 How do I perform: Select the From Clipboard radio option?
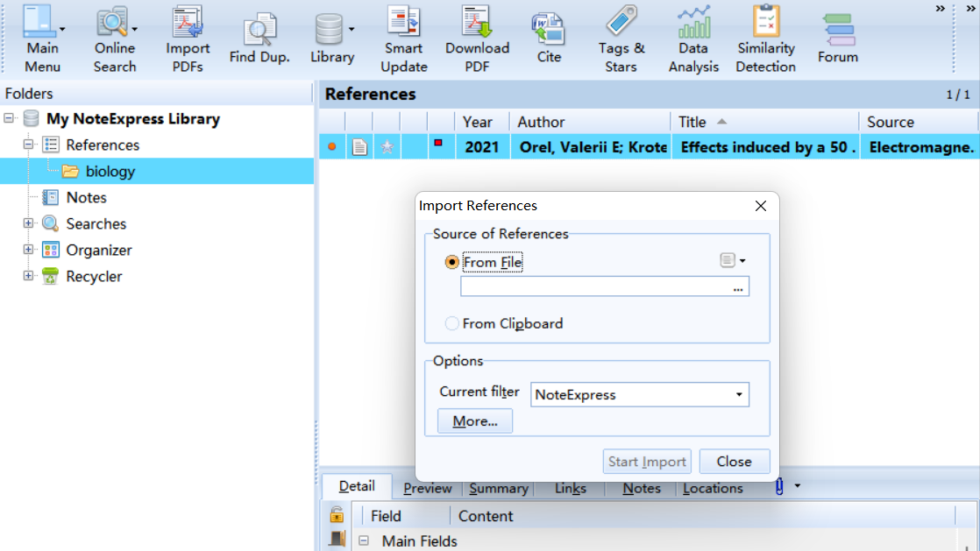pyautogui.click(x=452, y=323)
